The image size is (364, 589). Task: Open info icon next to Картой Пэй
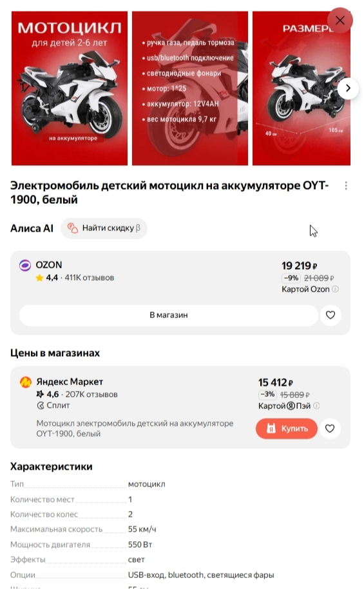click(316, 406)
